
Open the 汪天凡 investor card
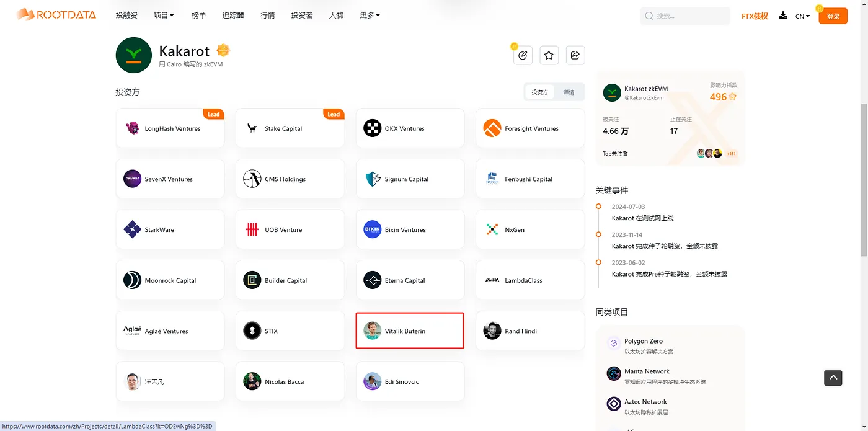pyautogui.click(x=170, y=381)
